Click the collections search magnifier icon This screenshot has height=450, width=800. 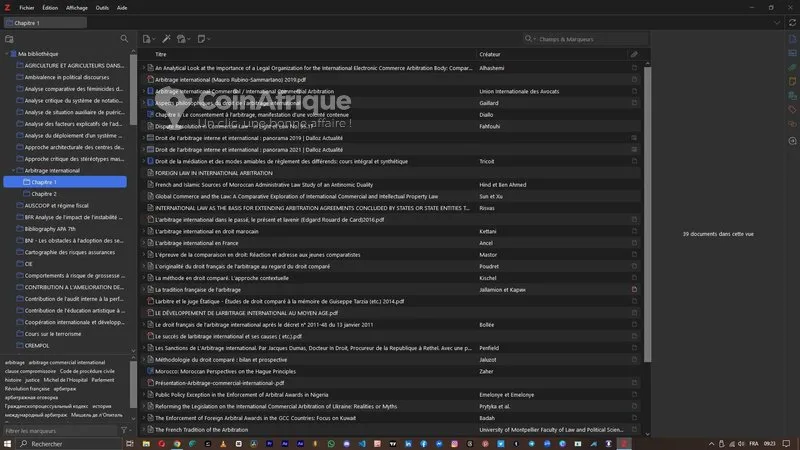pyautogui.click(x=124, y=39)
